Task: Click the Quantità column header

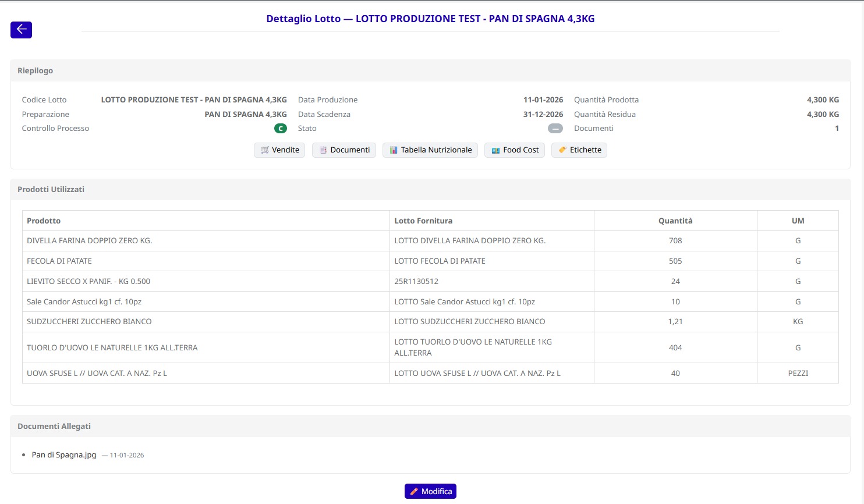Action: 675,221
